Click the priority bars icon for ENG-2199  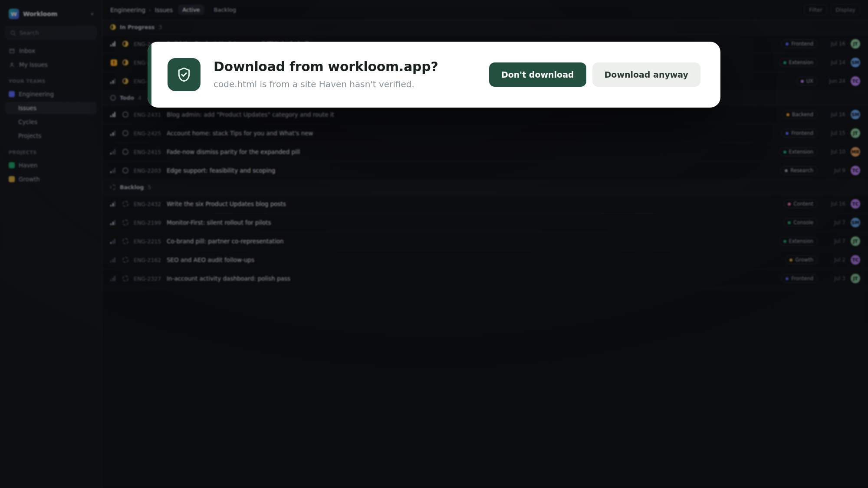(x=113, y=223)
